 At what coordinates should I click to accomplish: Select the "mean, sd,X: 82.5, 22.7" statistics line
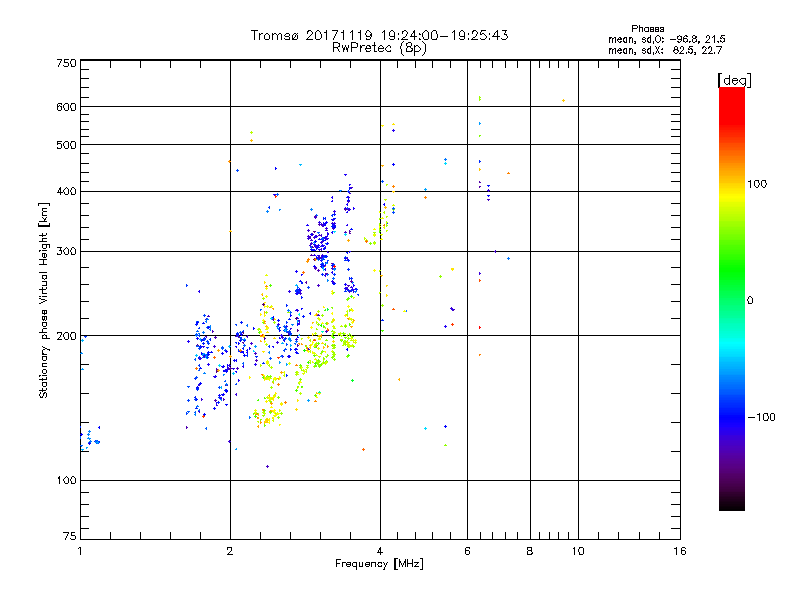coord(665,50)
